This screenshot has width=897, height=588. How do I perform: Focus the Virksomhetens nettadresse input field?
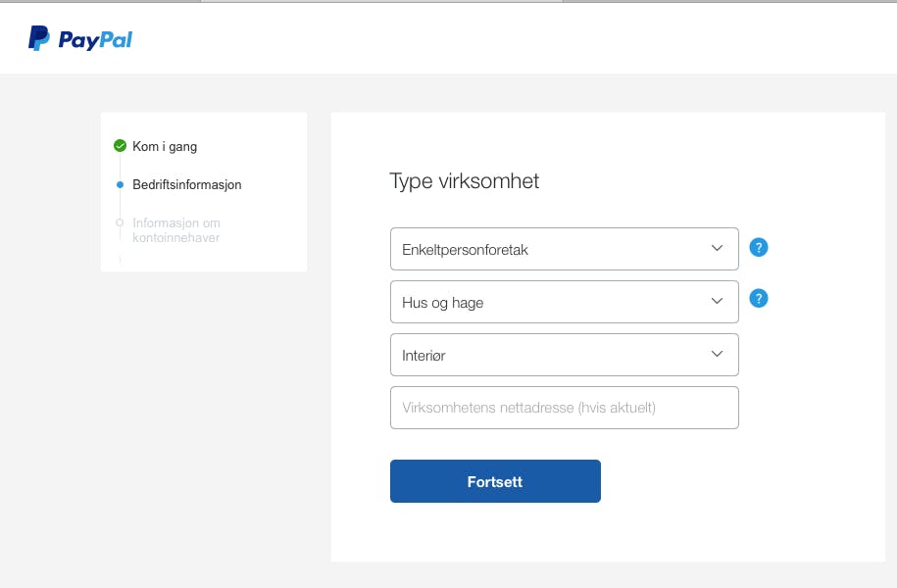564,408
